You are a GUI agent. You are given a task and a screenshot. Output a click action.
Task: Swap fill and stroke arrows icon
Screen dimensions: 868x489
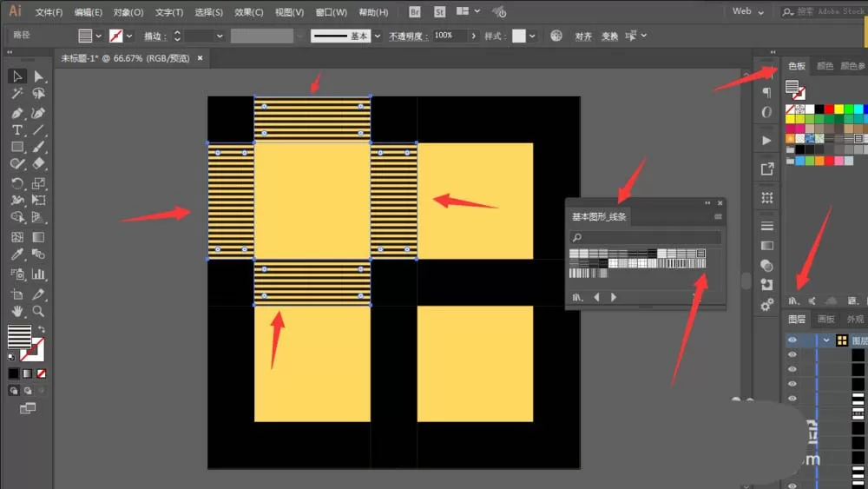[42, 329]
